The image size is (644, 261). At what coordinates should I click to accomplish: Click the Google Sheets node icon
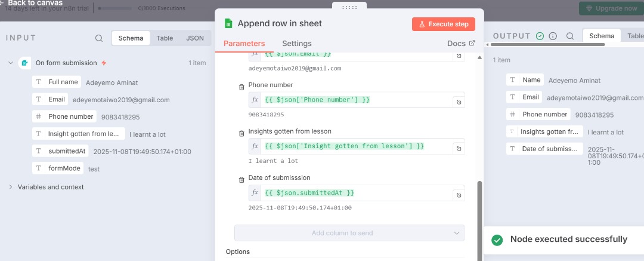click(228, 24)
